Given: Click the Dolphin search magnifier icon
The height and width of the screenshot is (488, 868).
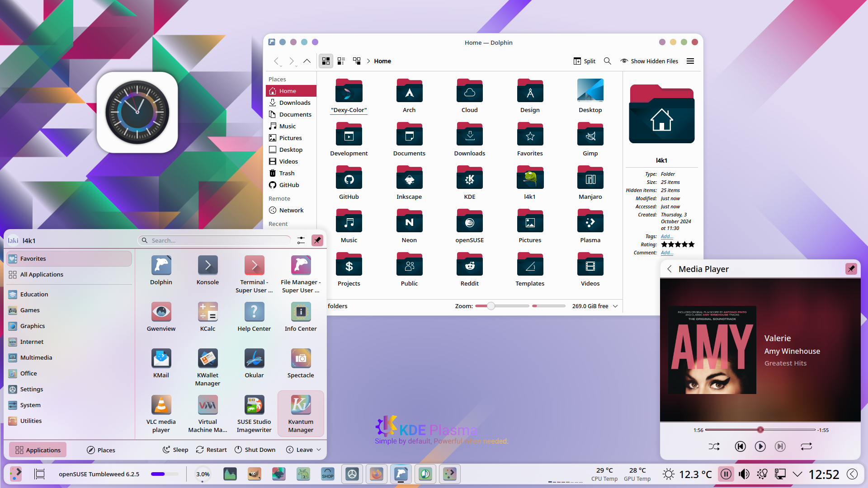Looking at the screenshot, I should [607, 61].
